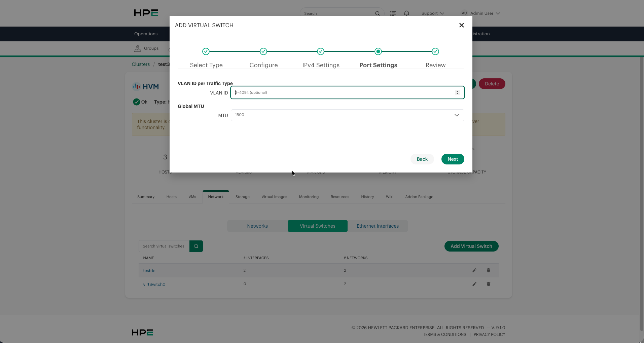Open the virtSwitch0 virtual switch link
This screenshot has height=343, width=644.
(x=154, y=284)
